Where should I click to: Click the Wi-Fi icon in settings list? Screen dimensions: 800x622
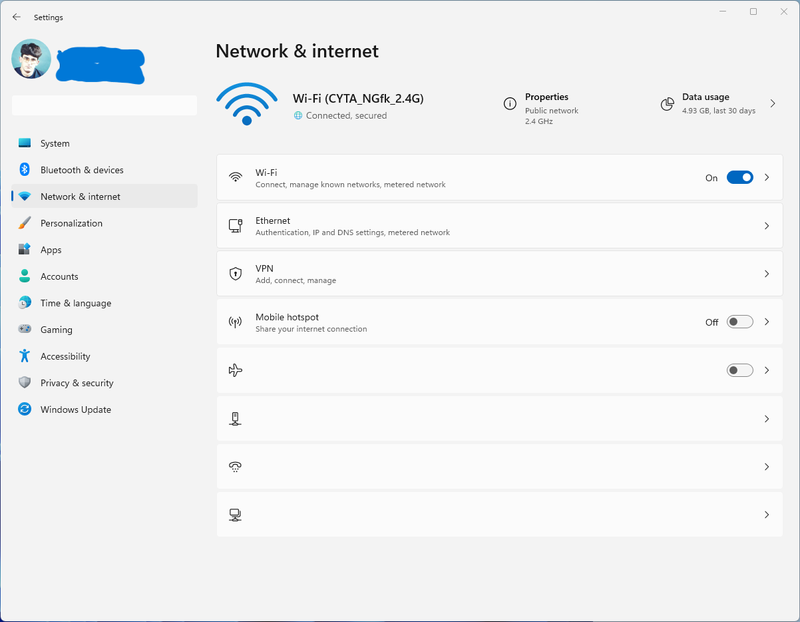point(236,177)
